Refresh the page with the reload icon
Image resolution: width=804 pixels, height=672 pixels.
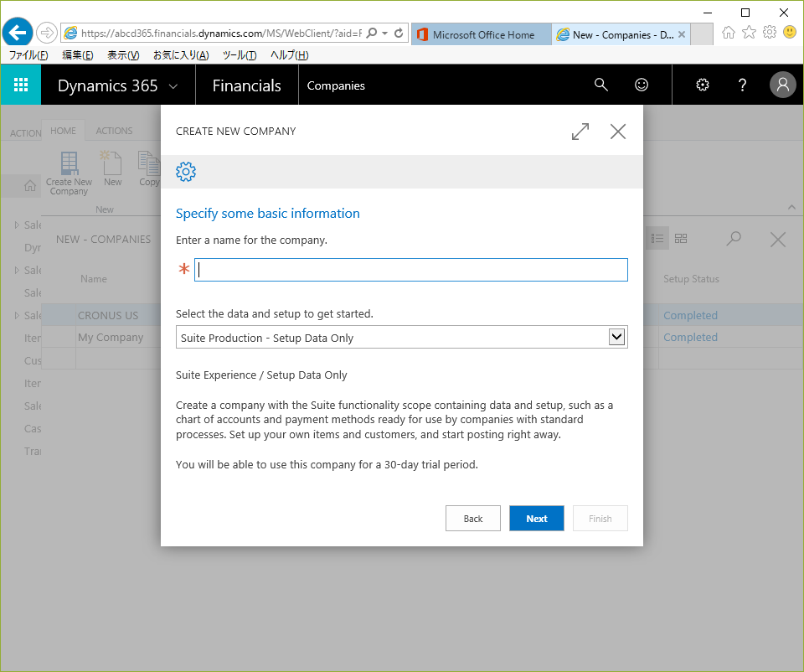[x=399, y=34]
